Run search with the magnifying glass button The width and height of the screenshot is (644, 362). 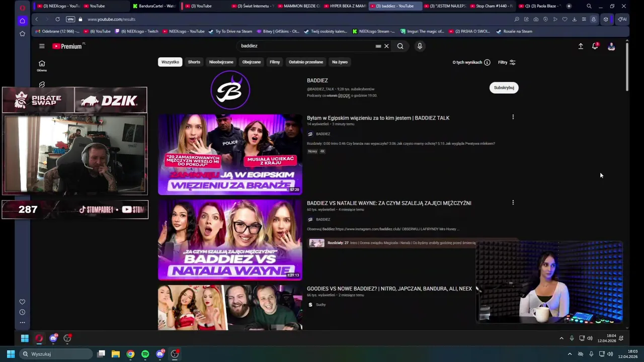(400, 46)
